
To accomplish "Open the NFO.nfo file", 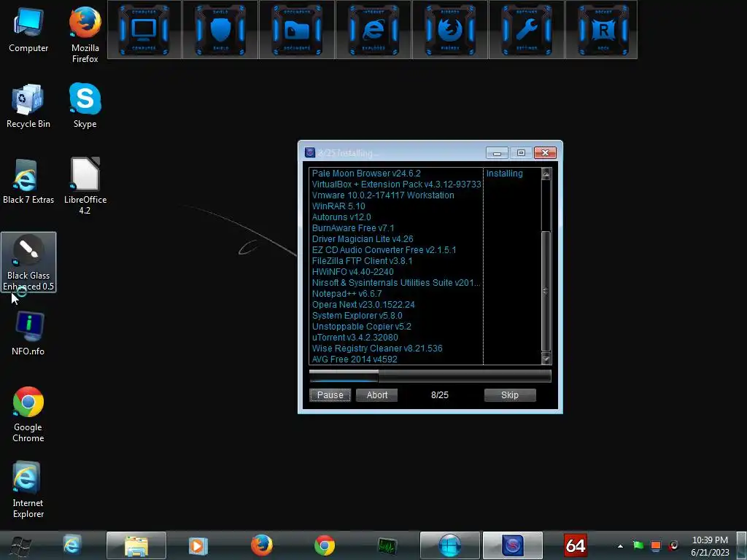I will (x=28, y=333).
